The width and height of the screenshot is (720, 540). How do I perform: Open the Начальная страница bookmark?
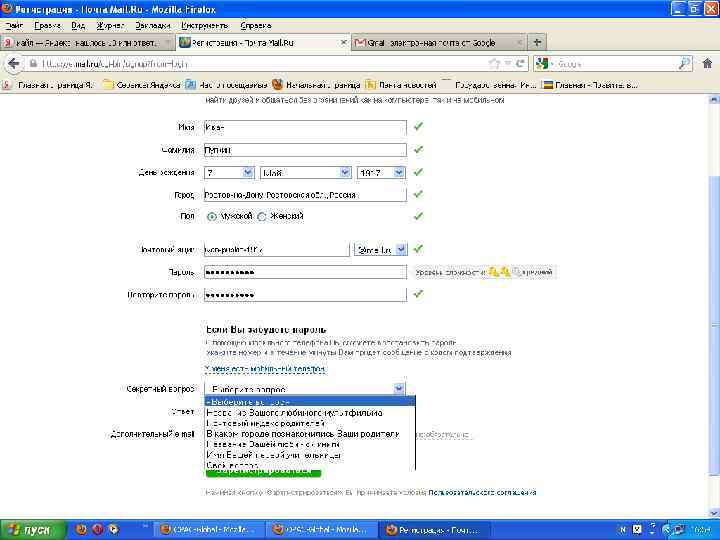(316, 85)
